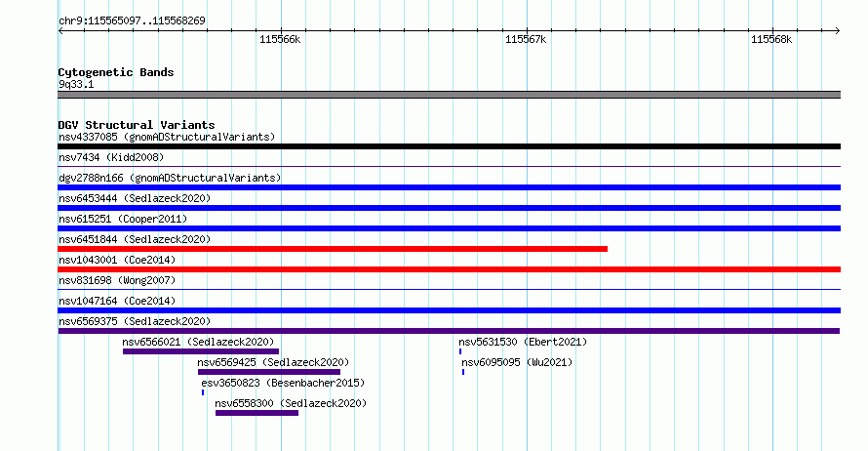Open nsv1047164 (Coe2014) variant label
Viewport: 868px width, 451px height.
pos(117,301)
